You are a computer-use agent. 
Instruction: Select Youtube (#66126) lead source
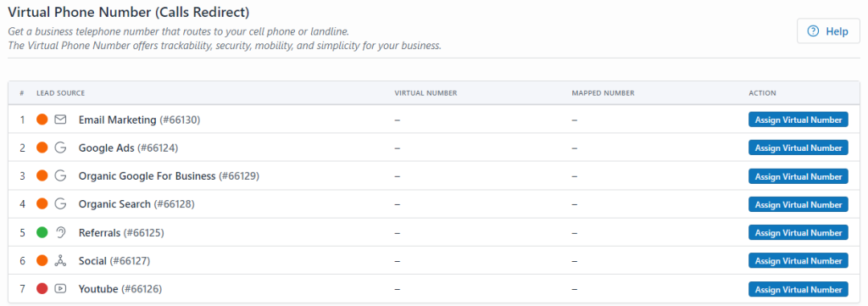[x=120, y=289]
